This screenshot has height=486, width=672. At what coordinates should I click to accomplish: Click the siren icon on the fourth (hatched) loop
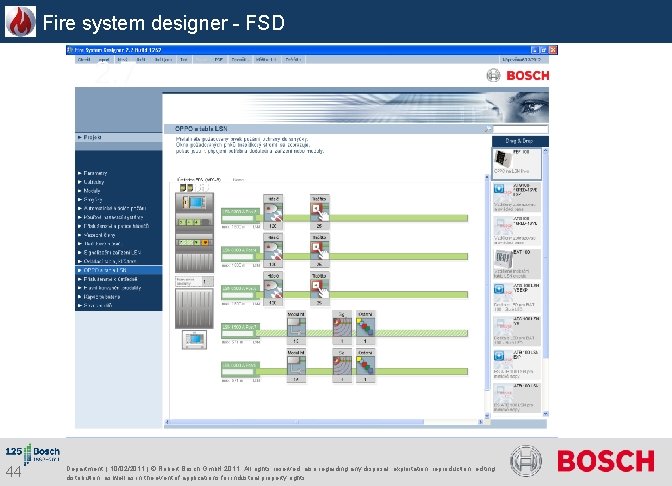tap(342, 327)
